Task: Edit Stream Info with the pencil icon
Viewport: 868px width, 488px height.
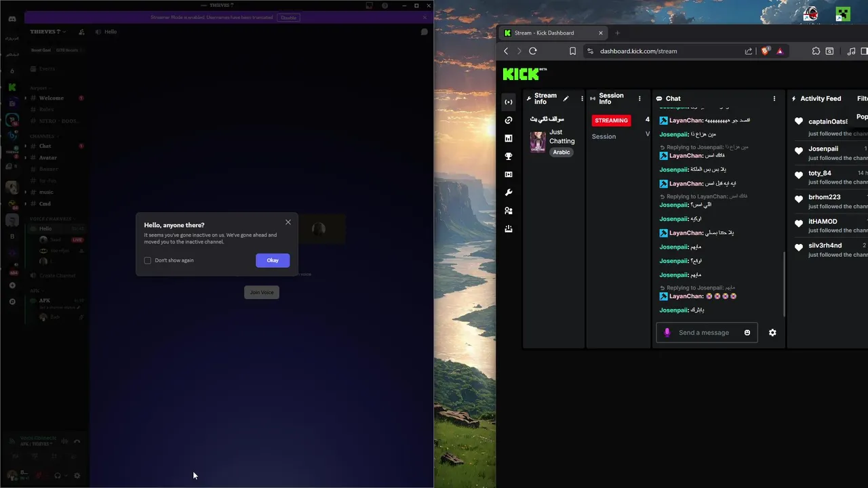Action: (566, 98)
